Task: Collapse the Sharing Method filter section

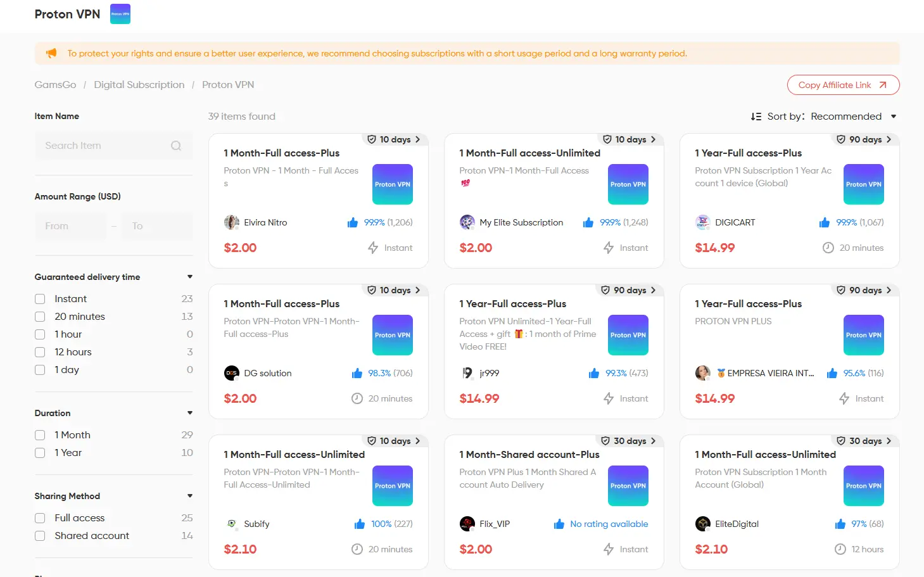Action: pos(189,496)
